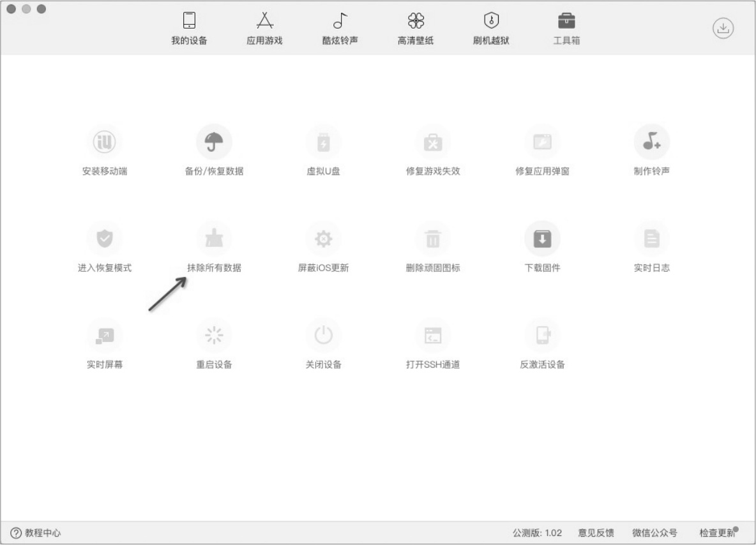Select the 抹除所有数据 broom icon
Viewport: 756px width, 545px height.
(x=214, y=238)
